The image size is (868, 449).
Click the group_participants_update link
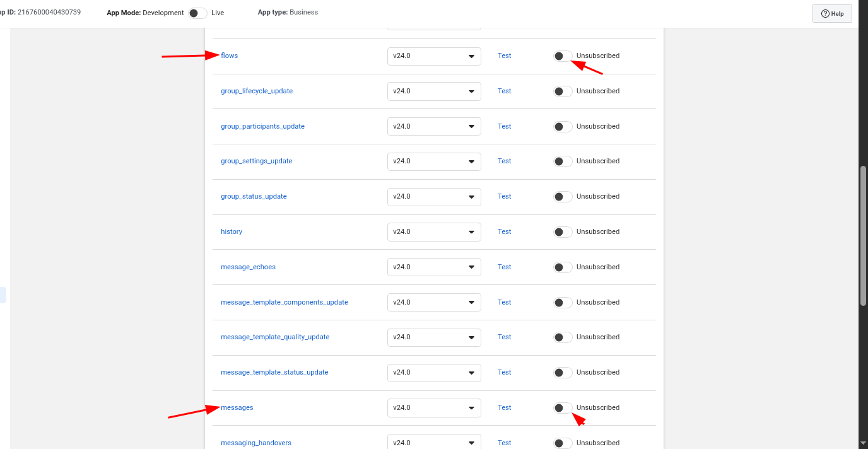[x=262, y=127]
